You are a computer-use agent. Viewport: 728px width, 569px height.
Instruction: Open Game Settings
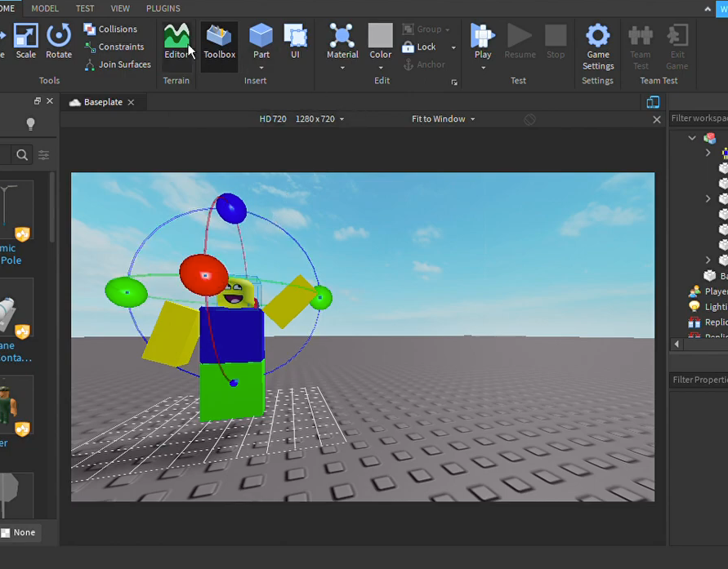[598, 47]
